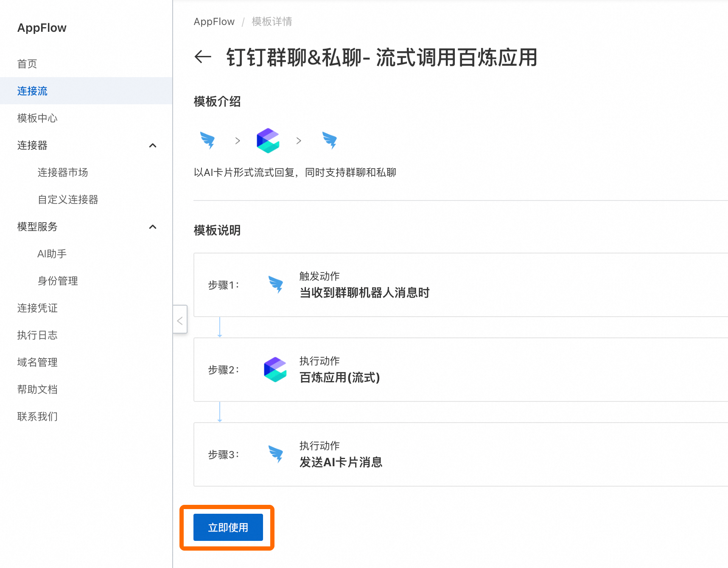This screenshot has width=728, height=568.
Task: Click the 模型服务 sidebar group label
Action: tap(37, 227)
